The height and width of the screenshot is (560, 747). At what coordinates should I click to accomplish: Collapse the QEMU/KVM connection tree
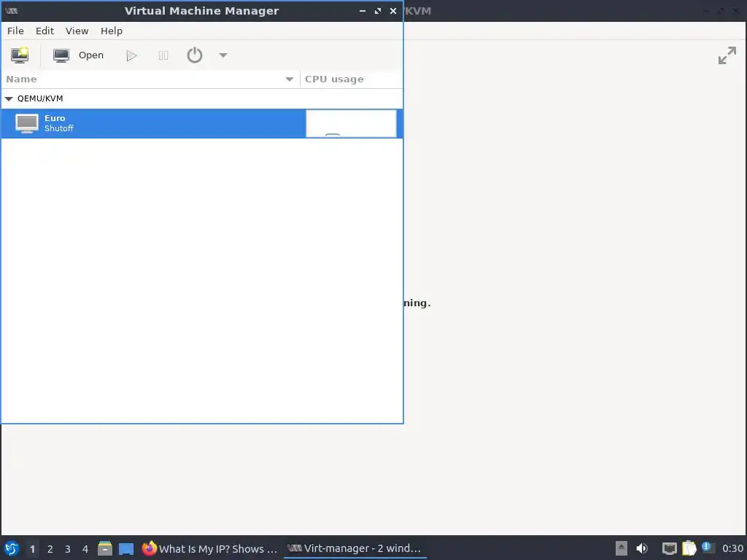point(9,98)
